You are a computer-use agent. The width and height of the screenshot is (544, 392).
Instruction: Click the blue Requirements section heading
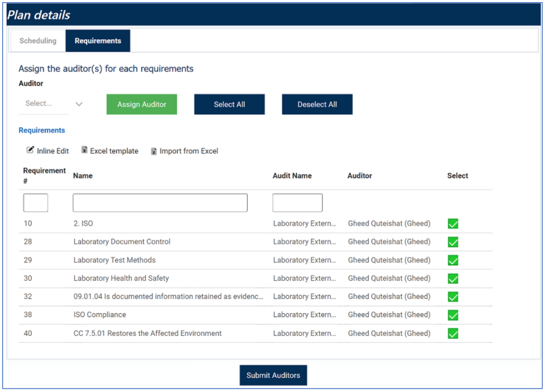42,130
